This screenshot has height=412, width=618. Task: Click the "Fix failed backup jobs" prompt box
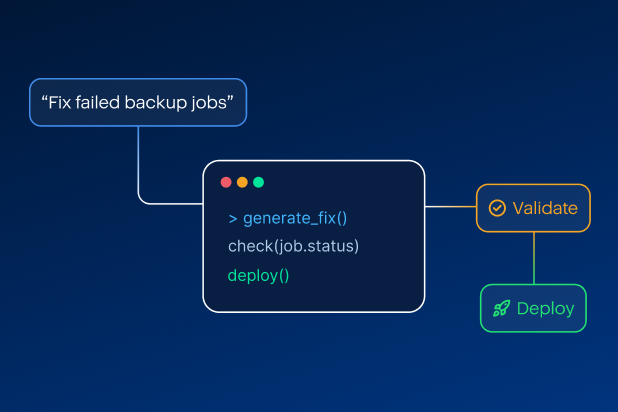coord(138,103)
